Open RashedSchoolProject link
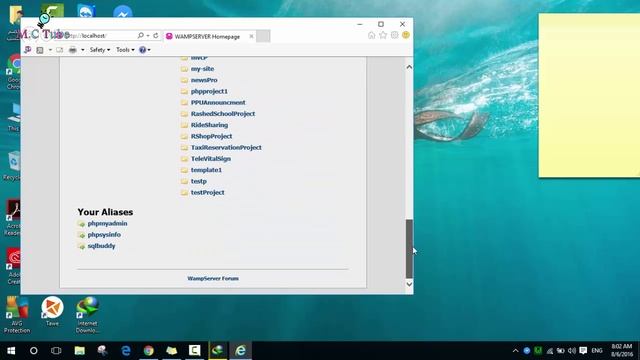The image size is (640, 360). [223, 114]
